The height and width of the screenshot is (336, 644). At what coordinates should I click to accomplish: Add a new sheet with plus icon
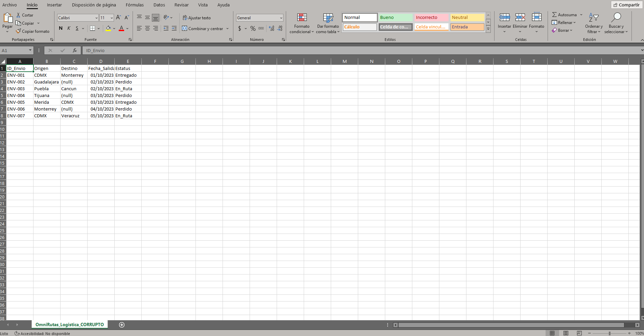[122, 325]
